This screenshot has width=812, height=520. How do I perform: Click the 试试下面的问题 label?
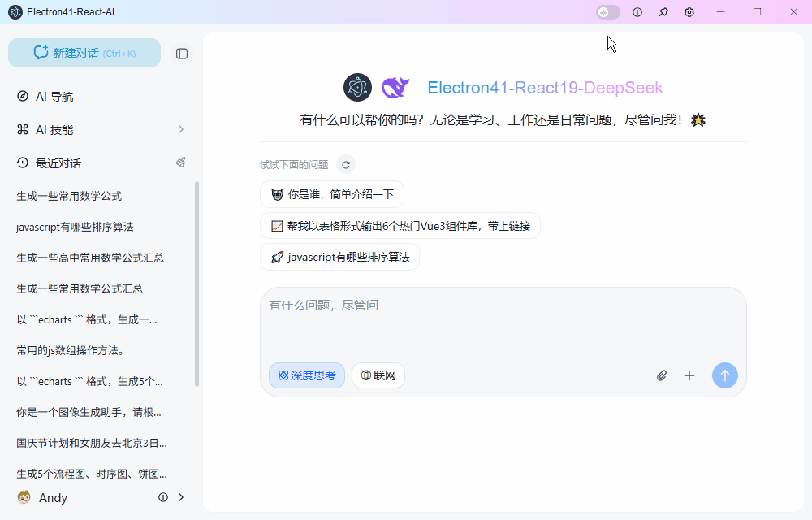point(294,165)
